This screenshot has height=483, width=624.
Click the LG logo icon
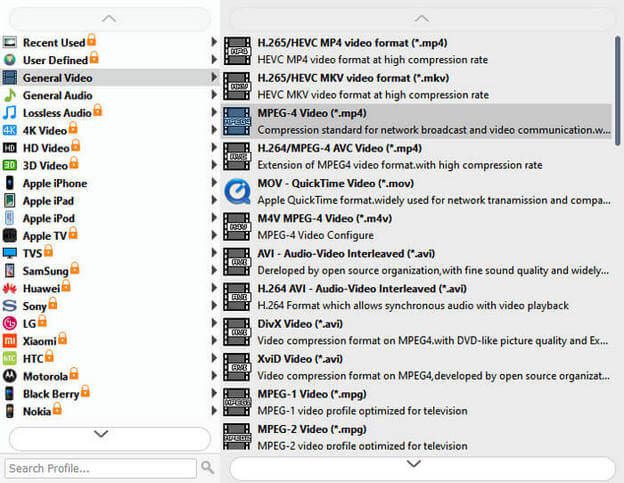[10, 323]
